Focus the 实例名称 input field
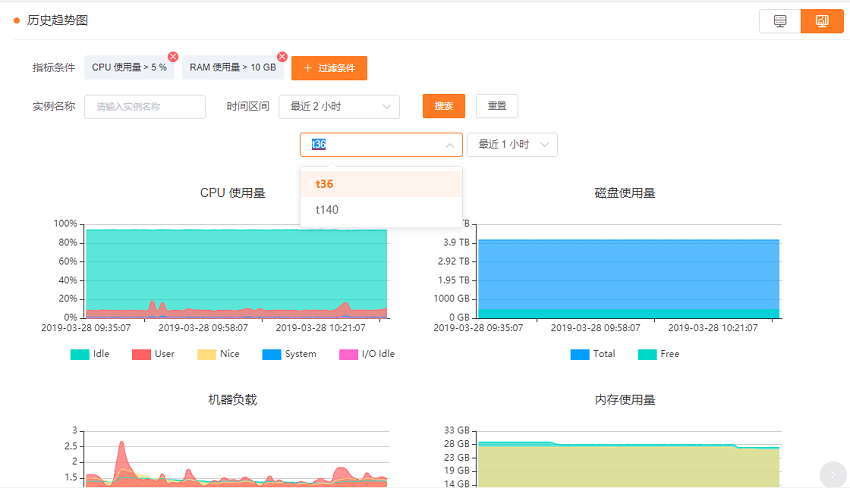 pyautogui.click(x=145, y=107)
